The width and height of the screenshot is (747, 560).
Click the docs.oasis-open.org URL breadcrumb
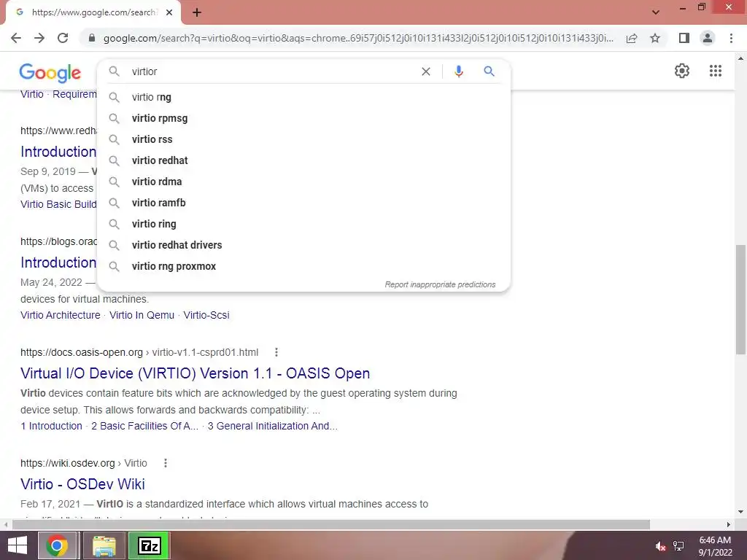coord(139,352)
